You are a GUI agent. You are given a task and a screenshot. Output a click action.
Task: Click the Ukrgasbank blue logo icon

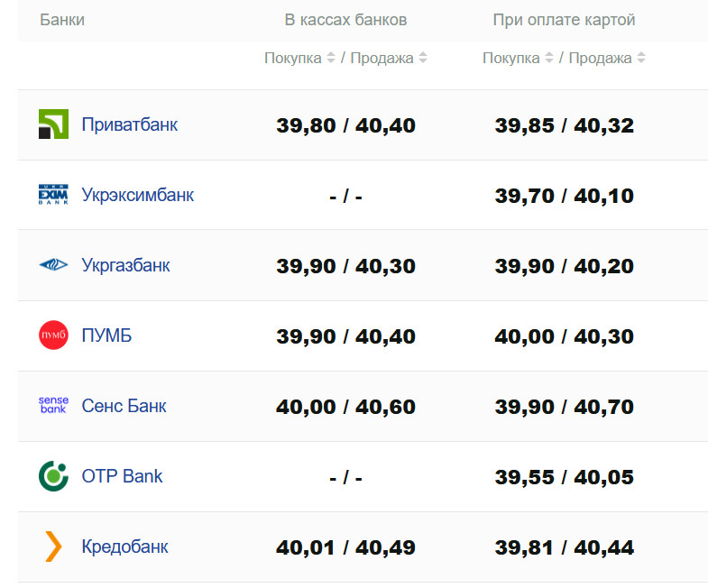53,265
